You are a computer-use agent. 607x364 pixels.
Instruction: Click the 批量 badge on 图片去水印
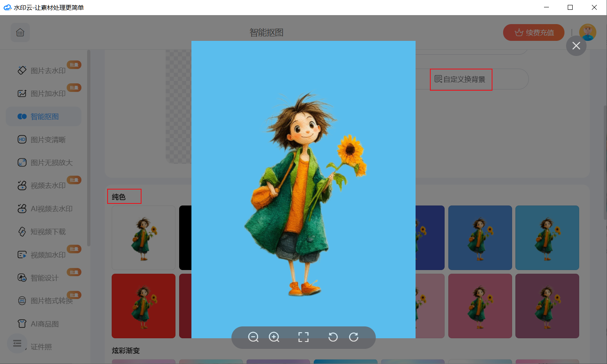[x=74, y=65]
